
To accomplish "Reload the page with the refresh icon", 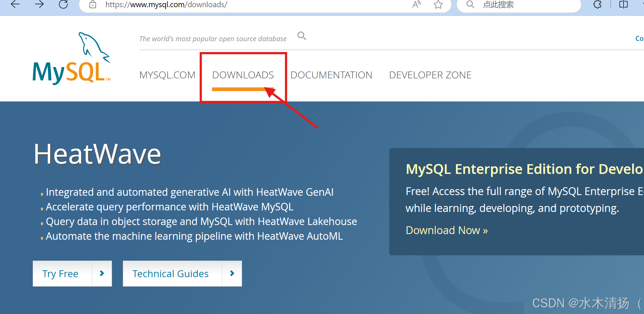I will click(63, 4).
